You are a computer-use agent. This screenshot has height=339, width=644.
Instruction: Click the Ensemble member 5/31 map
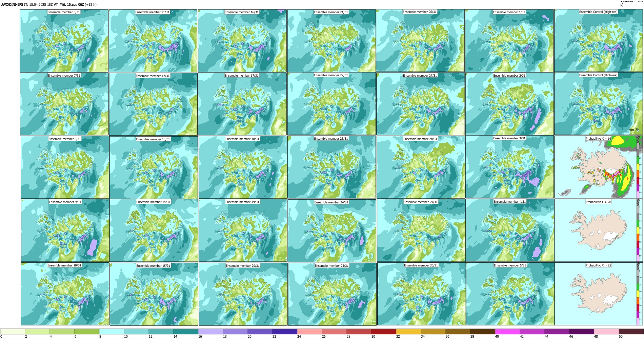point(510,294)
